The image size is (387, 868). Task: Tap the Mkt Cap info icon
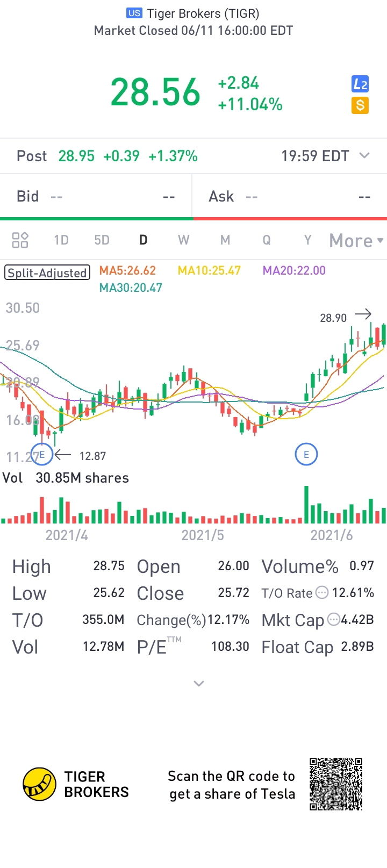click(334, 619)
